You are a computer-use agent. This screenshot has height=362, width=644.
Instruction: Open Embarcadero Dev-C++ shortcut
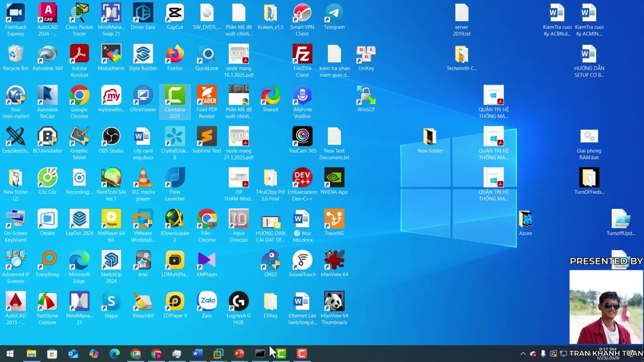[x=302, y=185]
